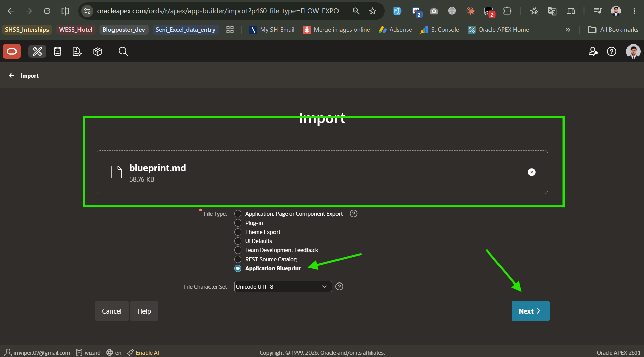Open the Help question mark menu
The height and width of the screenshot is (357, 644).
[x=612, y=51]
